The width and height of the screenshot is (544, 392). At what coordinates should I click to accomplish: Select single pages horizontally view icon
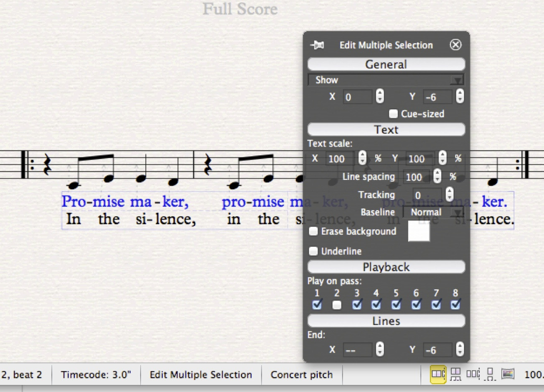[473, 374]
